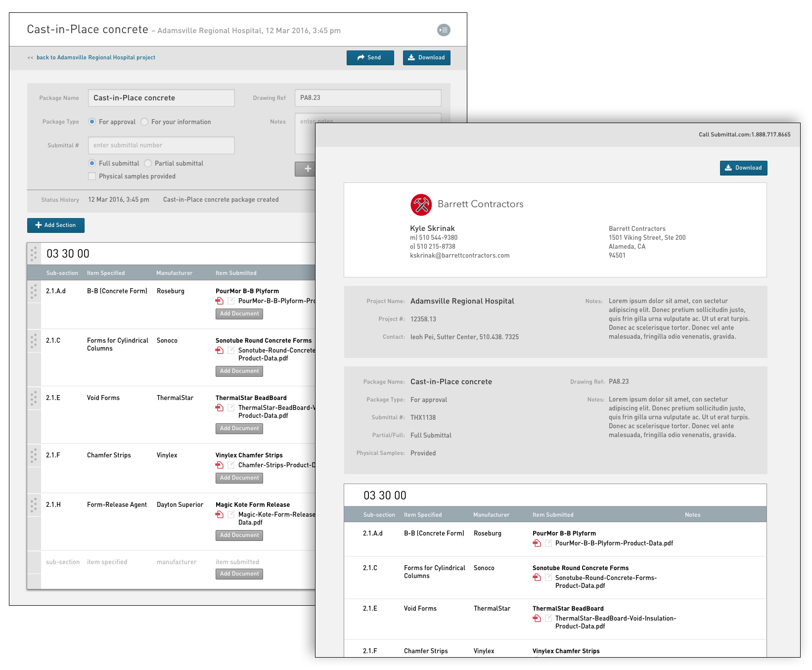Edit the Drawing Ref field
The width and height of the screenshot is (812, 670).
coord(368,98)
